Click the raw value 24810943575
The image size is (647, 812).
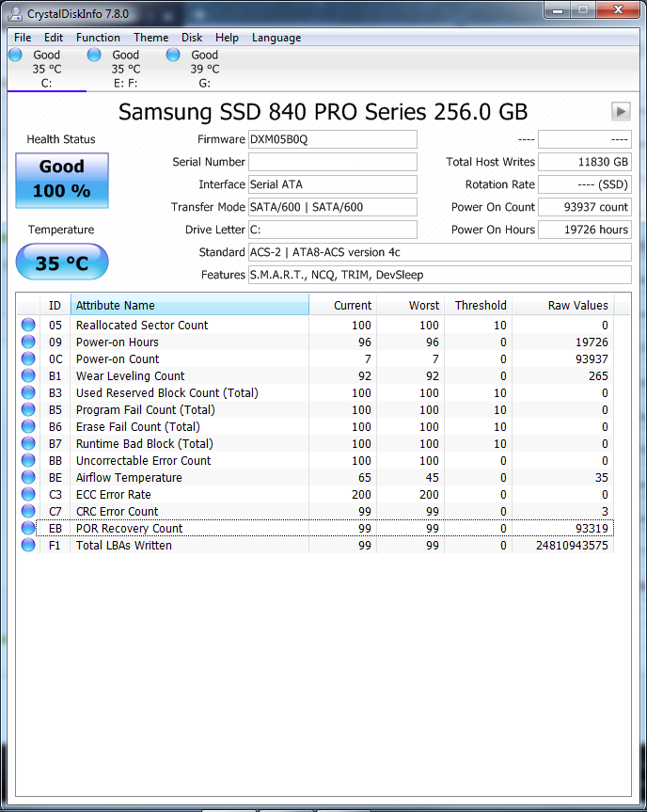572,546
